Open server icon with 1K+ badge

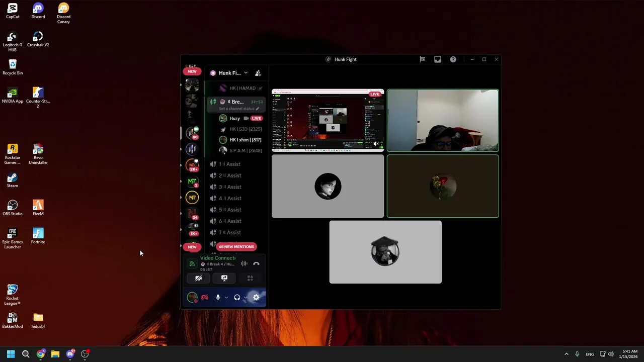[x=192, y=230]
